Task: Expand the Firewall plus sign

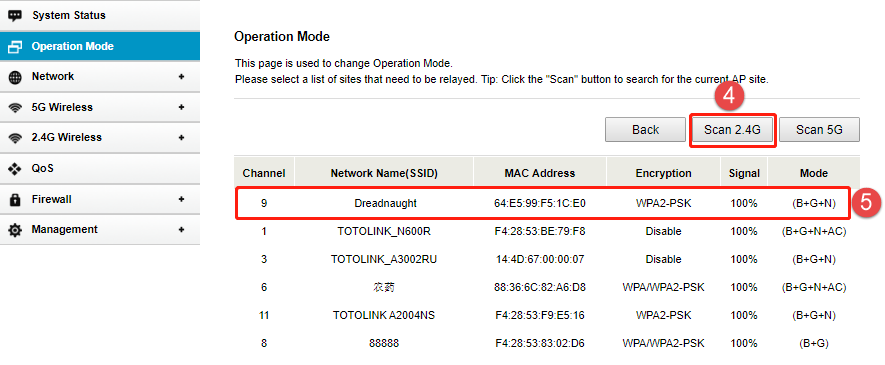Action: (181, 199)
